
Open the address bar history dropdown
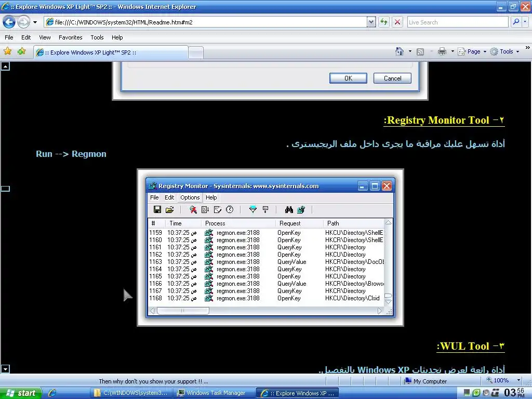click(x=371, y=22)
